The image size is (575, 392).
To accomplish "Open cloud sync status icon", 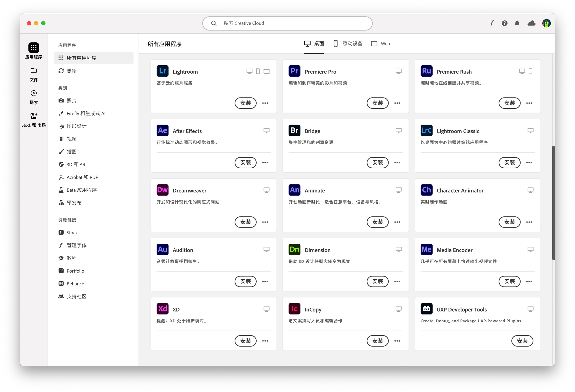I will [531, 23].
